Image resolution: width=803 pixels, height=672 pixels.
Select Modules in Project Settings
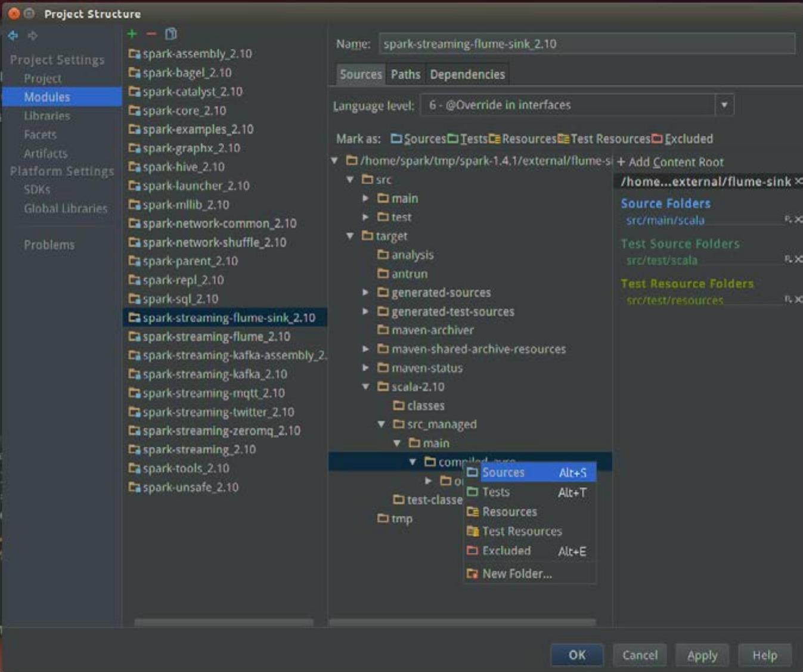(x=62, y=97)
